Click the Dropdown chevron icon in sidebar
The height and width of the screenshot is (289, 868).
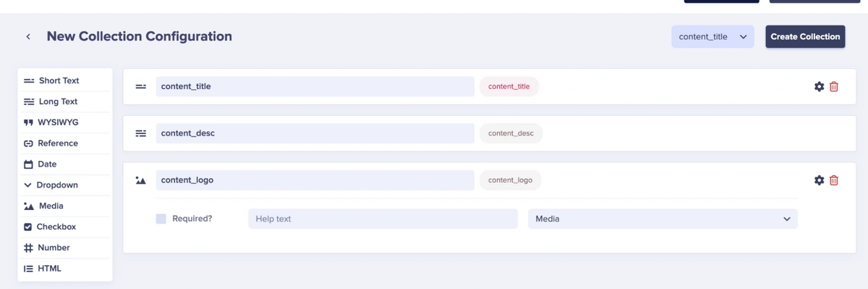point(28,185)
